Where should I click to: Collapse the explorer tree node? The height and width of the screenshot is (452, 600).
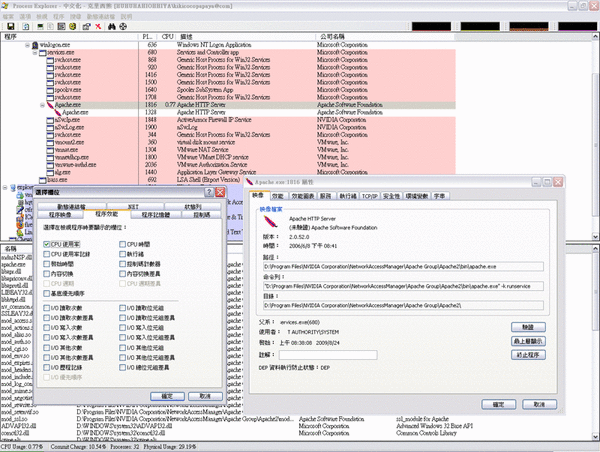[5, 187]
